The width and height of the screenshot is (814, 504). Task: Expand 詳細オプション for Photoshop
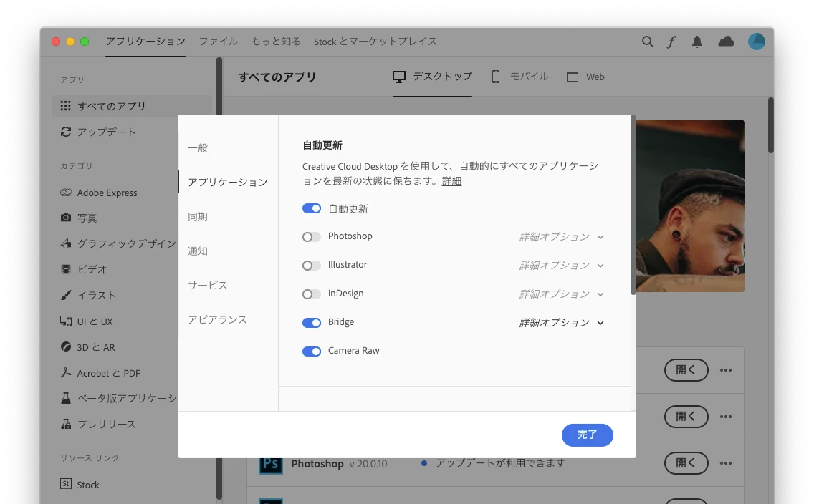pyautogui.click(x=562, y=237)
